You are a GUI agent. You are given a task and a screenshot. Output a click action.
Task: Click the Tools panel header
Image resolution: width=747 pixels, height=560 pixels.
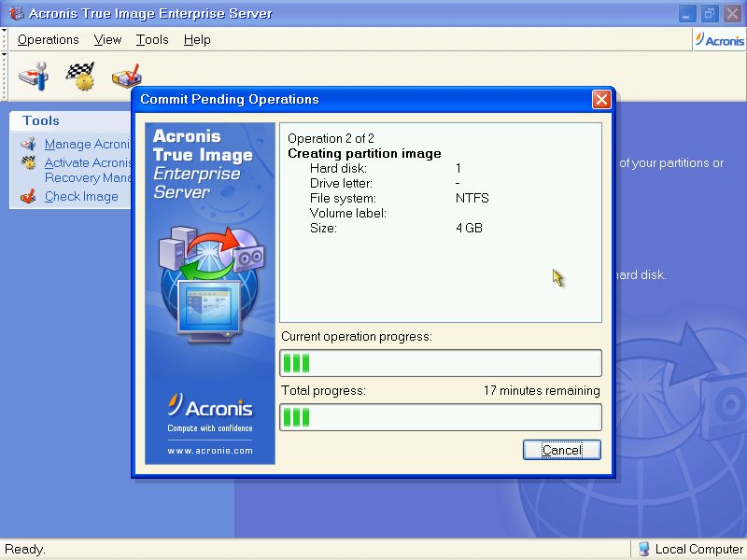[71, 120]
